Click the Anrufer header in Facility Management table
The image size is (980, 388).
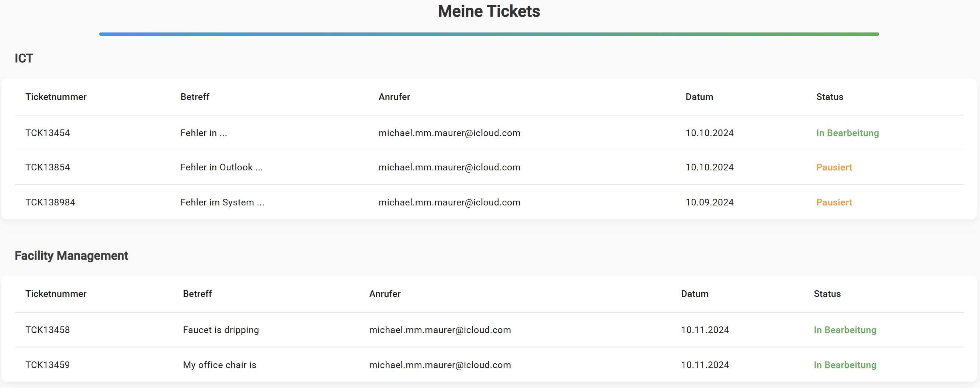(385, 294)
